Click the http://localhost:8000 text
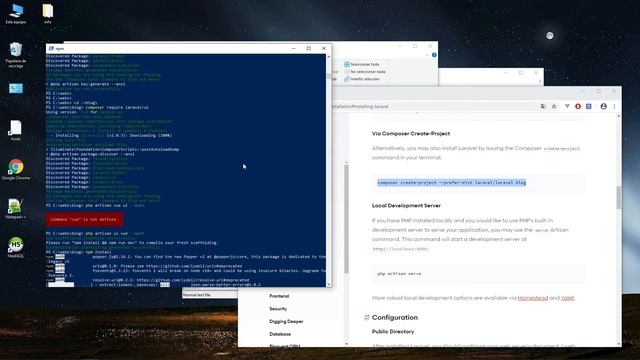This screenshot has width=640, height=360. [x=400, y=249]
